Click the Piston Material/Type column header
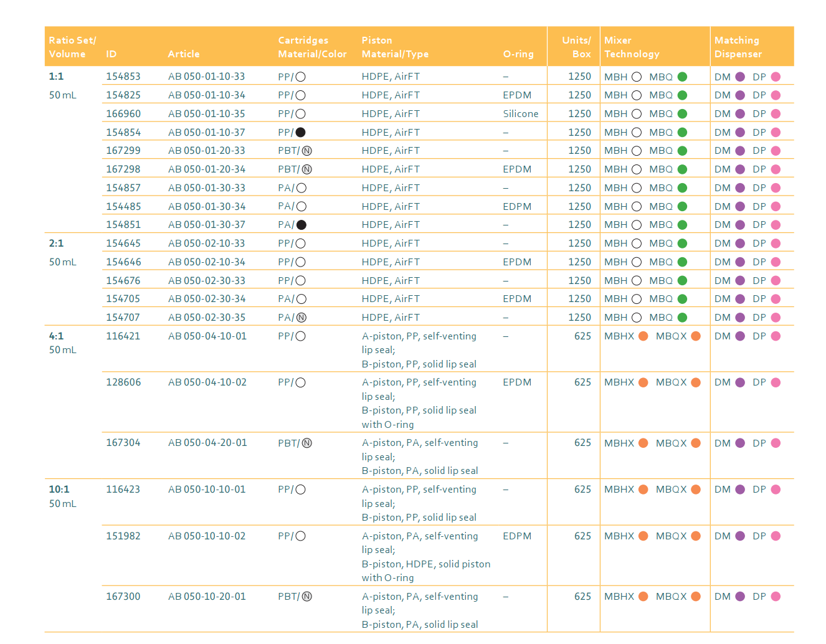The width and height of the screenshot is (826, 644). point(395,47)
